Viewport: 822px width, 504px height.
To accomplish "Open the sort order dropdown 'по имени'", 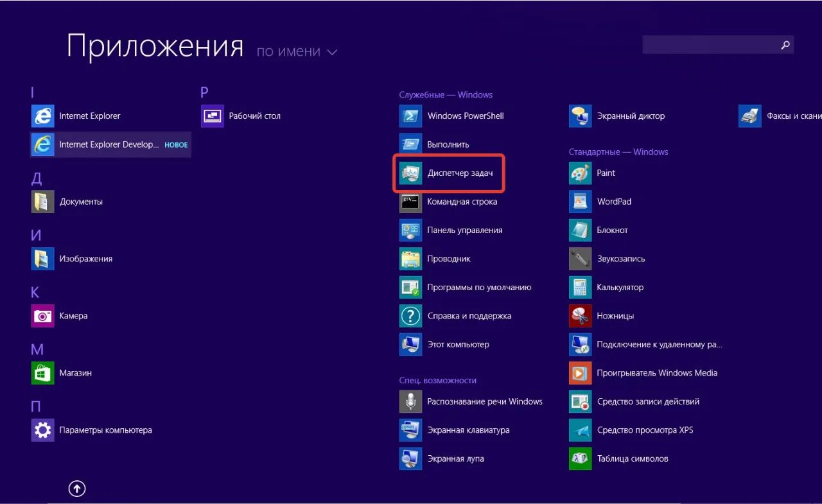I will pyautogui.click(x=297, y=52).
